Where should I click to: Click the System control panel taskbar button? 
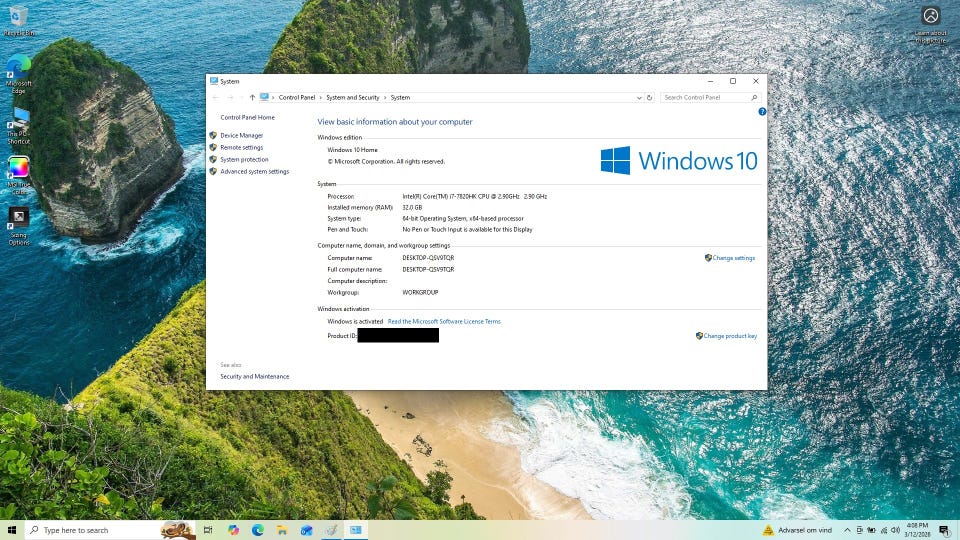(x=356, y=530)
